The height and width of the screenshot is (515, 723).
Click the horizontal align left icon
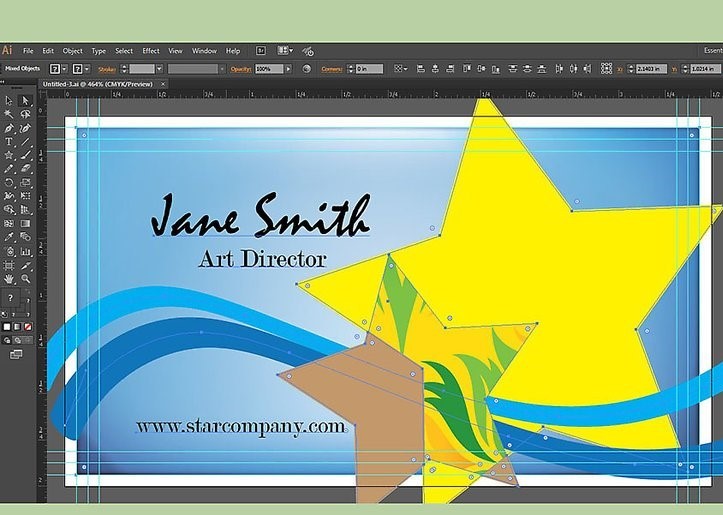click(x=425, y=68)
